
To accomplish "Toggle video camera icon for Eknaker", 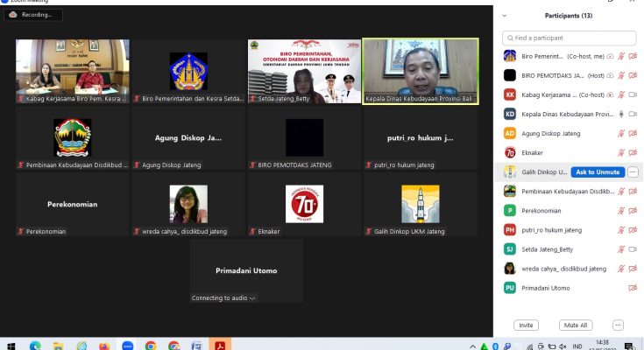I will 633,153.
